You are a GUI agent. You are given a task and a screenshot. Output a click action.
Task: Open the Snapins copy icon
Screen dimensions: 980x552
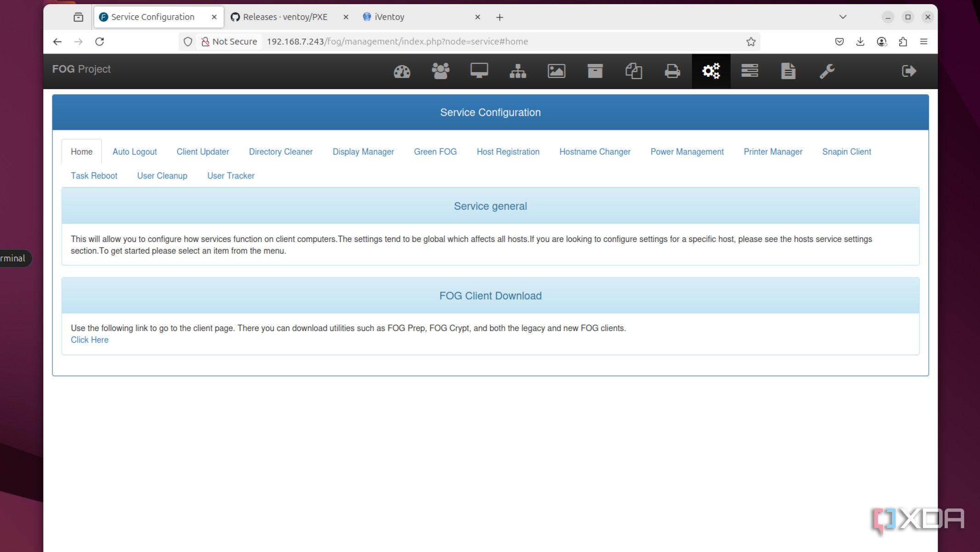click(633, 71)
